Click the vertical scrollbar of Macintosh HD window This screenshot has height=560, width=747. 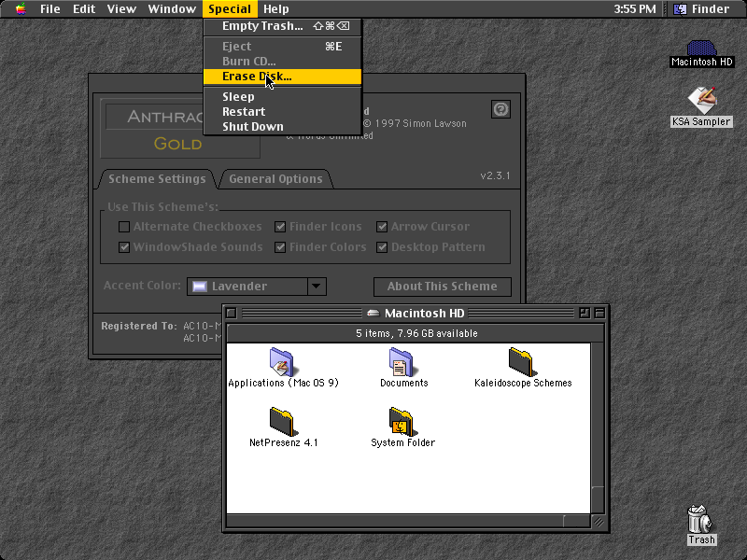tap(598, 427)
